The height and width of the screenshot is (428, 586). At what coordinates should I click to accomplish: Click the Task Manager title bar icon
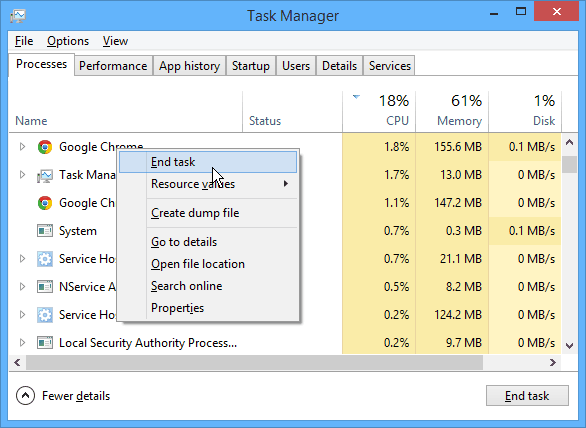[x=18, y=16]
